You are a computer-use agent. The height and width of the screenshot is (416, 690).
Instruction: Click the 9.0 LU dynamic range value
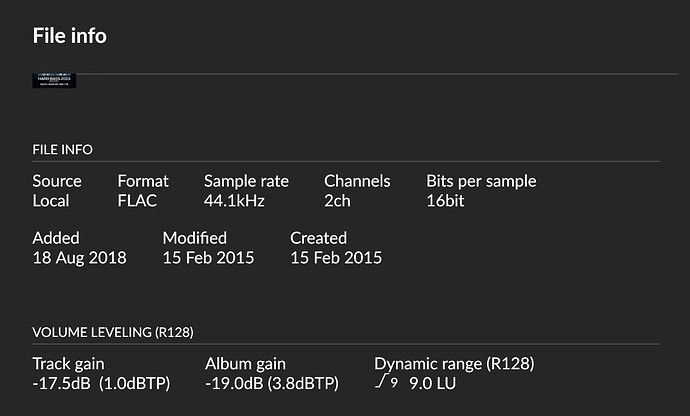(434, 384)
